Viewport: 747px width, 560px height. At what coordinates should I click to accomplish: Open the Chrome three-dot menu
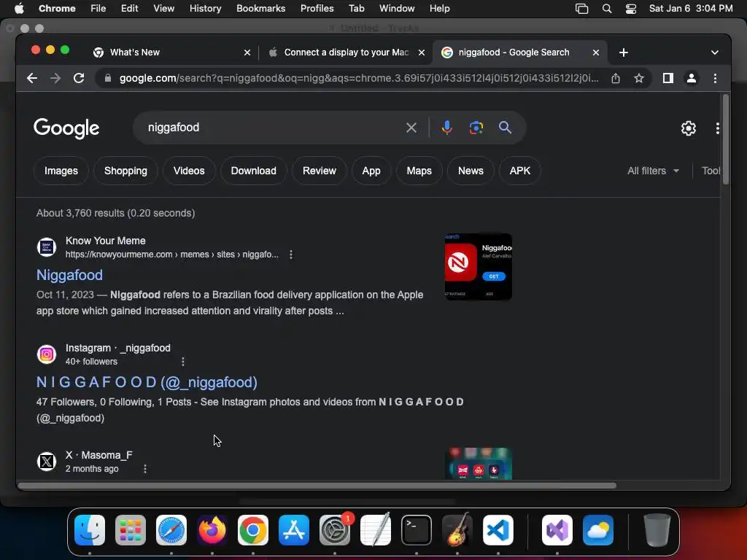(715, 78)
